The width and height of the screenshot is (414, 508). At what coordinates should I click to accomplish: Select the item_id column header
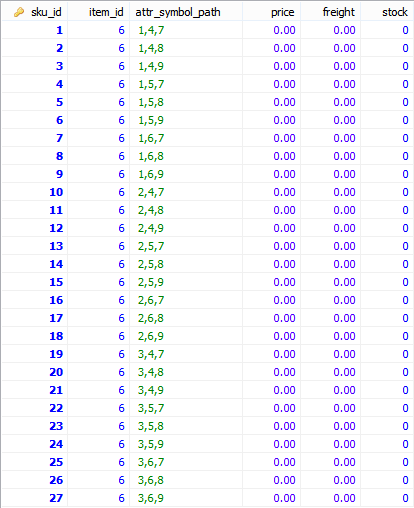point(99,12)
